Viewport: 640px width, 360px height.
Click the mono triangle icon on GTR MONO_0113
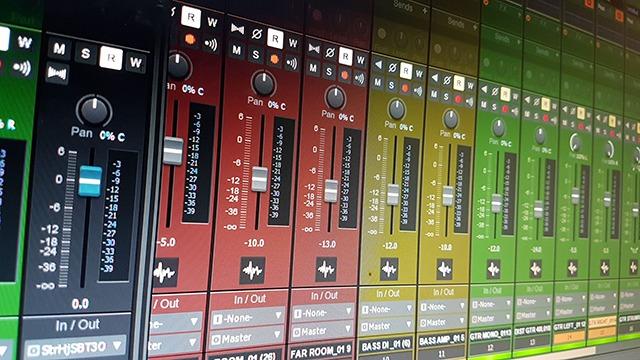(x=484, y=89)
